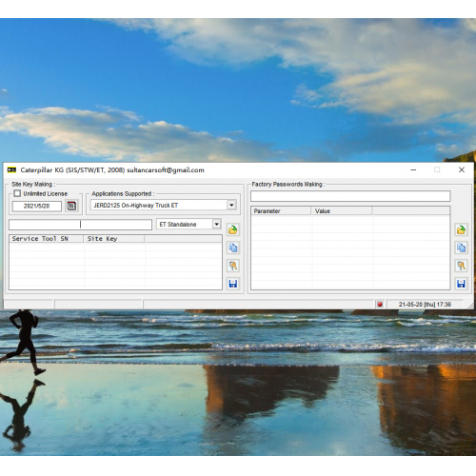
Task: Minimize the Caterpillar KG window
Action: pyautogui.click(x=413, y=169)
